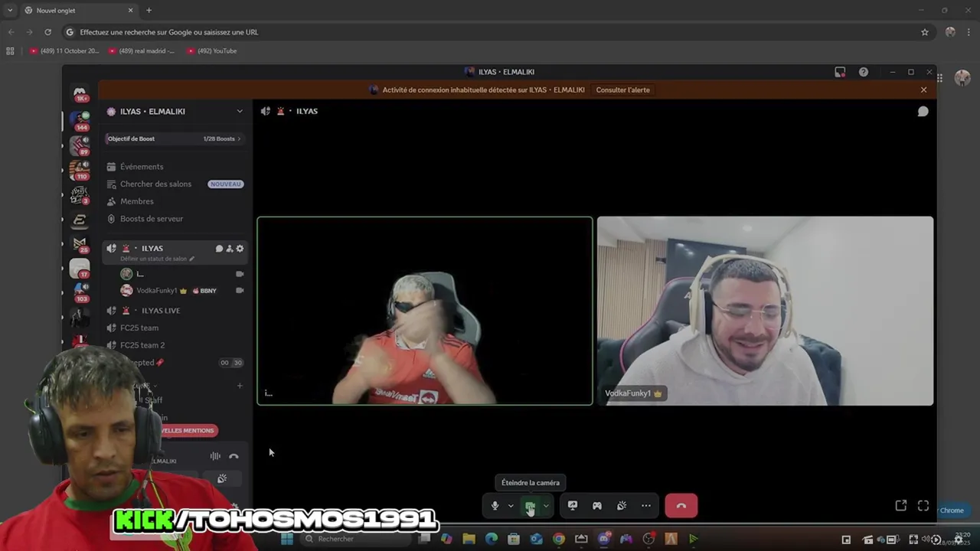Click the taskbar 'Rechercher' search box

pos(354,539)
